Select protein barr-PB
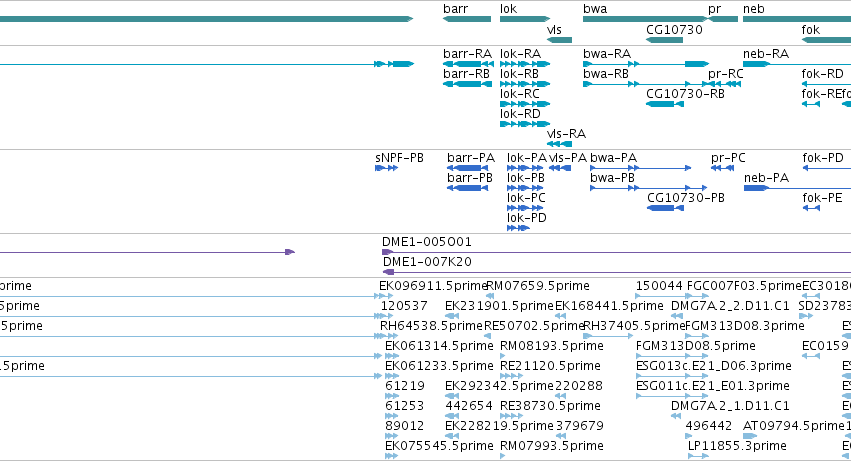The height and width of the screenshot is (461, 851). [467, 188]
